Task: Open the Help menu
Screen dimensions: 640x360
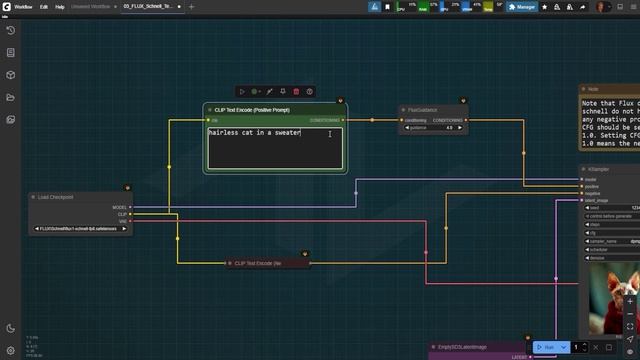Action: pyautogui.click(x=60, y=7)
